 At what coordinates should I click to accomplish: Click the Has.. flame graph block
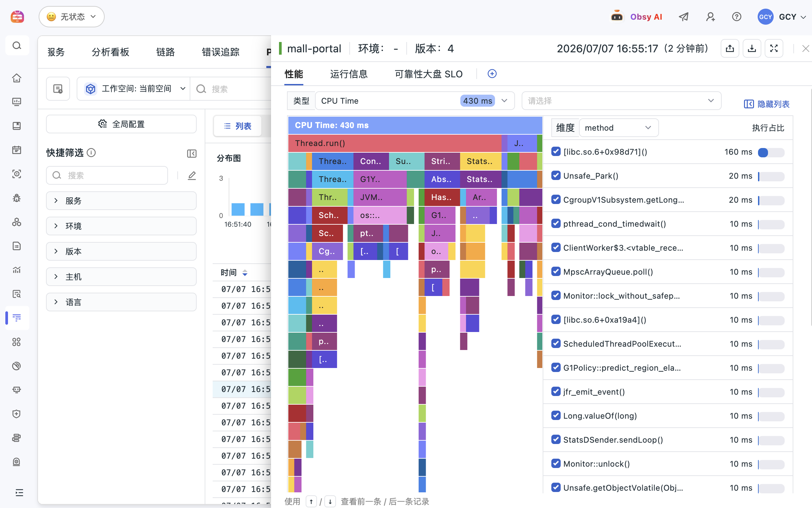(442, 197)
